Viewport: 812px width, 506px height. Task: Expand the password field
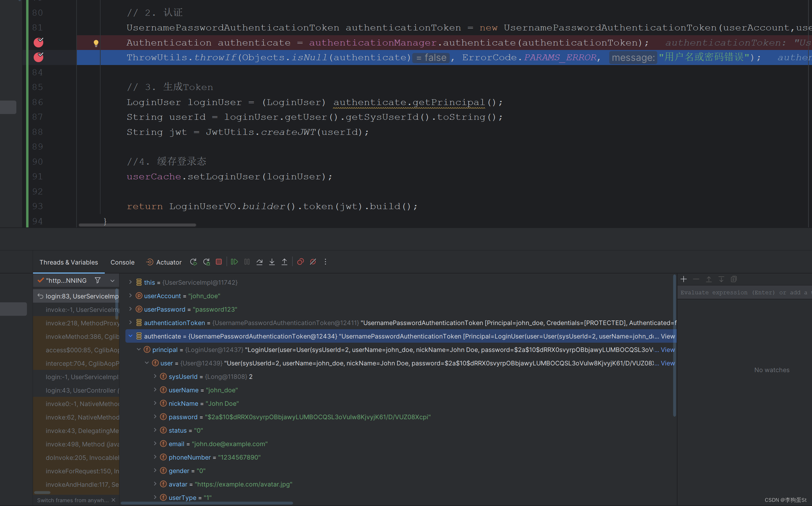coord(155,416)
